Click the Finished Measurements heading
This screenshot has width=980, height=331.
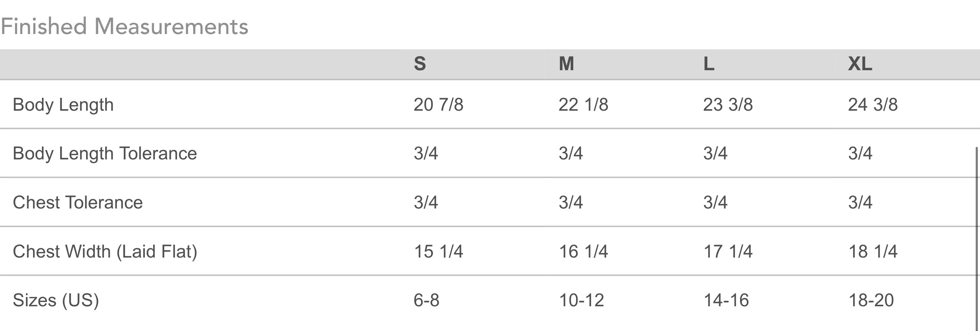[x=124, y=26]
